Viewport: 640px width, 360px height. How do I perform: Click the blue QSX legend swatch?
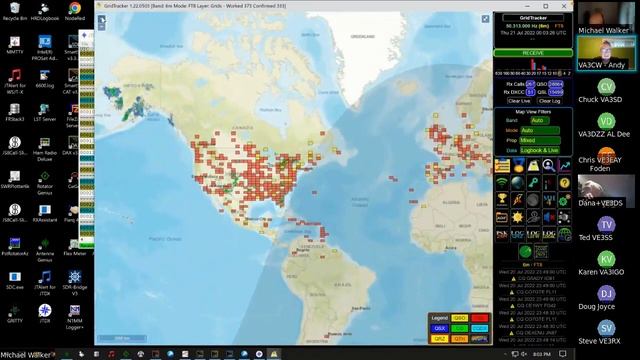tap(439, 328)
